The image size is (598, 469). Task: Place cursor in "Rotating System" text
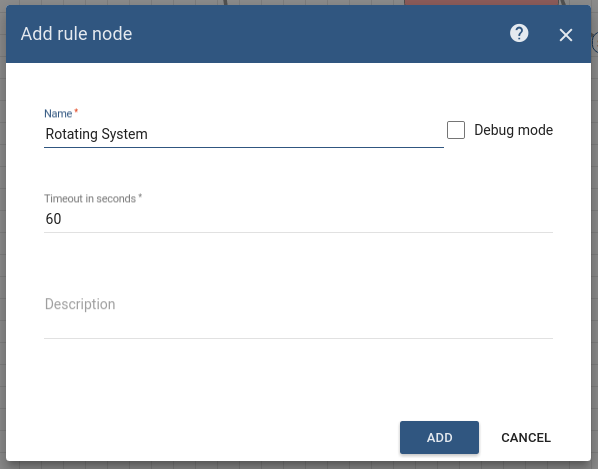(96, 134)
